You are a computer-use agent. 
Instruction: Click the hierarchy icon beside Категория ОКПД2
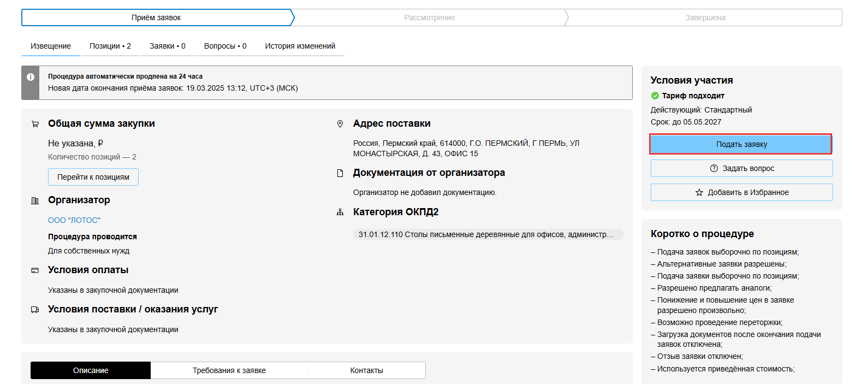click(x=340, y=212)
